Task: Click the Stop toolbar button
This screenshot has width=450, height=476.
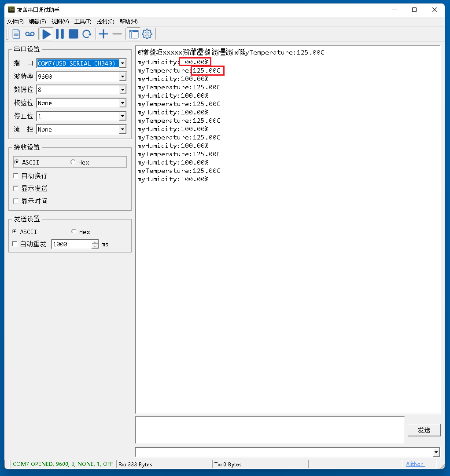Action: tap(73, 34)
